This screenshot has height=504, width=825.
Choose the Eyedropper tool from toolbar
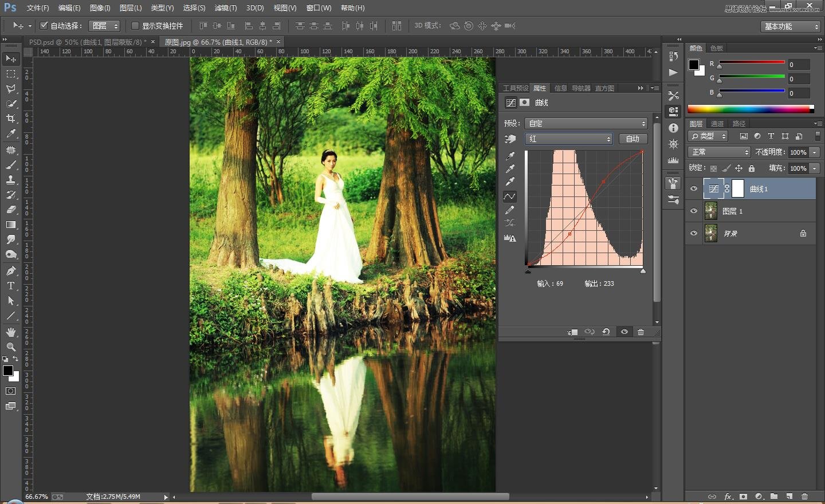11,134
